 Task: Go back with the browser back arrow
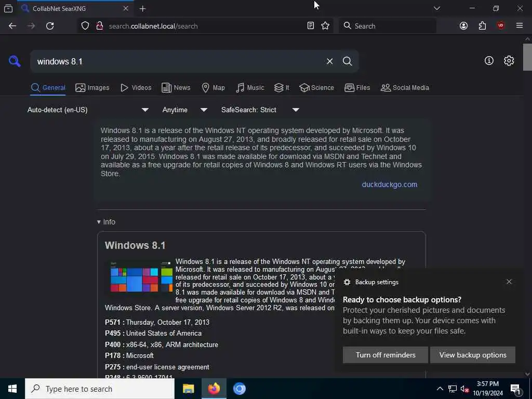pyautogui.click(x=12, y=26)
